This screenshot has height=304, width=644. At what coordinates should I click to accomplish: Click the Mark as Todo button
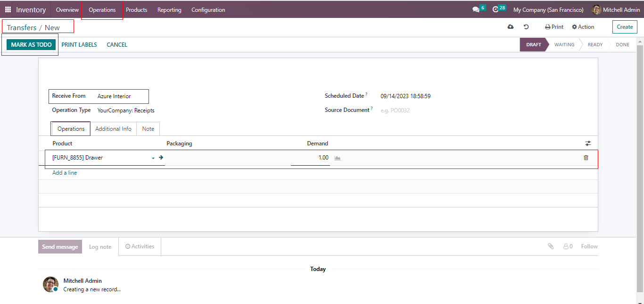(31, 45)
